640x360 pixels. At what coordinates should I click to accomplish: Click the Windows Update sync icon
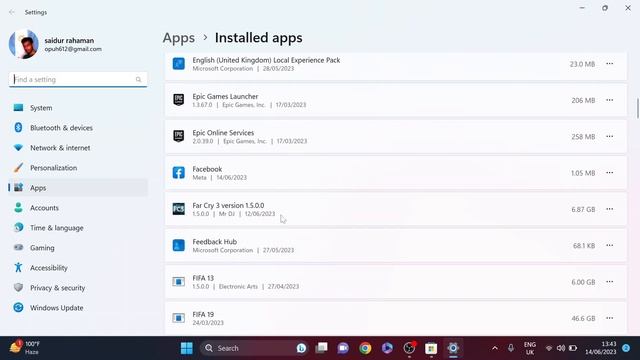(x=18, y=307)
